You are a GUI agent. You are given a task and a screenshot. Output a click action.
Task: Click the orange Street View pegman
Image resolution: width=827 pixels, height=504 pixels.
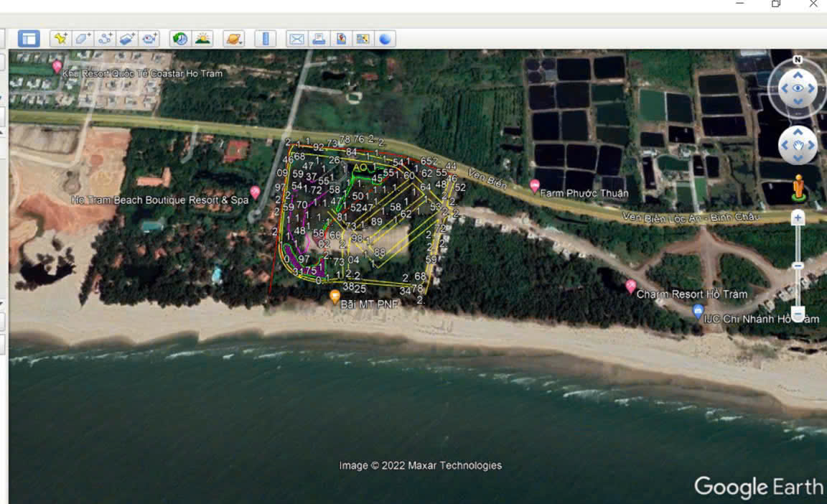tap(798, 187)
